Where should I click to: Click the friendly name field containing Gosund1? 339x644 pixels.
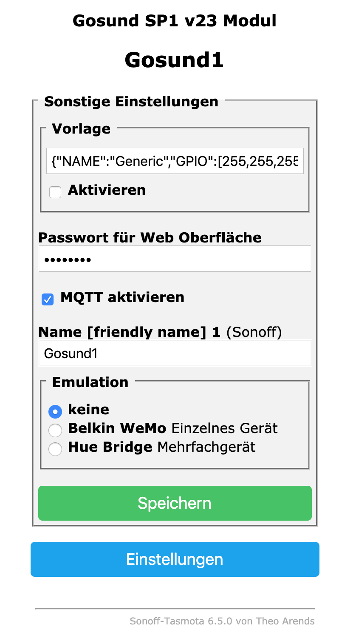[x=175, y=353]
